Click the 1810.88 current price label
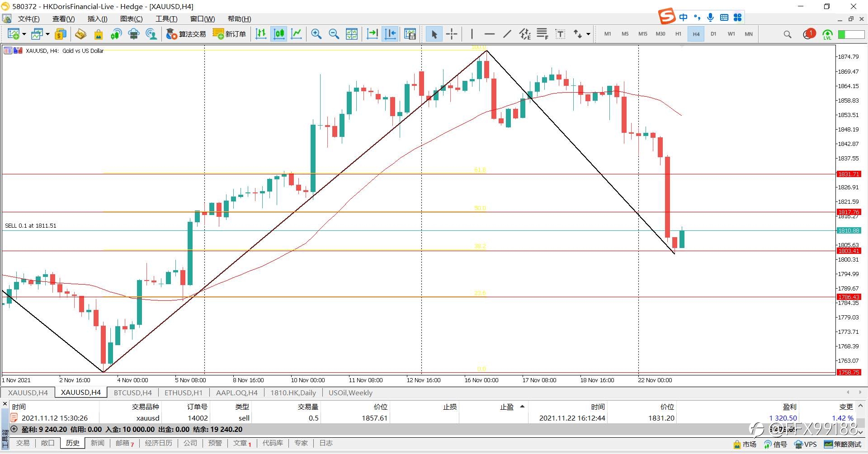 point(849,230)
